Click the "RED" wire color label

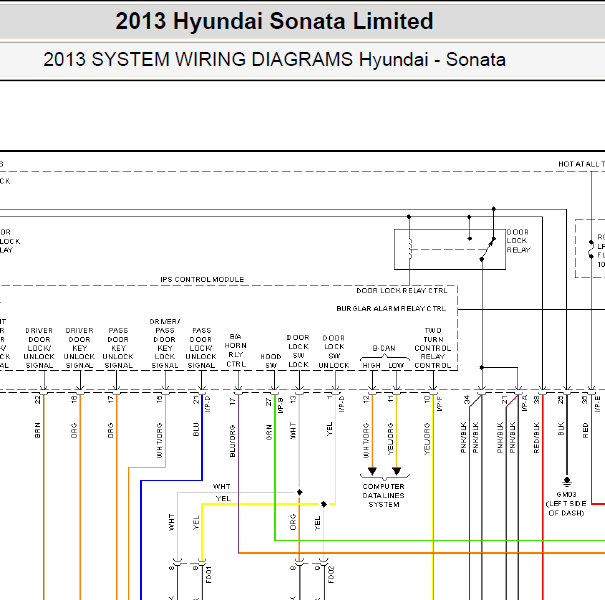point(585,430)
